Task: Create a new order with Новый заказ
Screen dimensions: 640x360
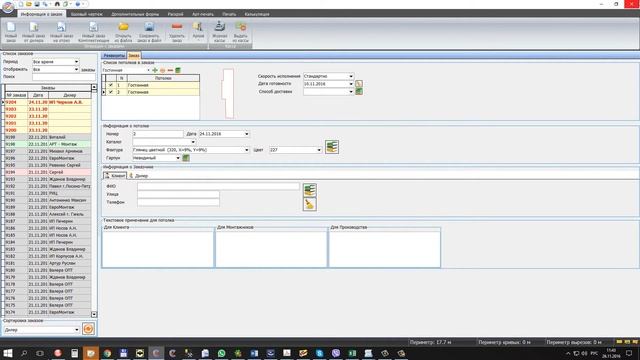Action: (11, 32)
